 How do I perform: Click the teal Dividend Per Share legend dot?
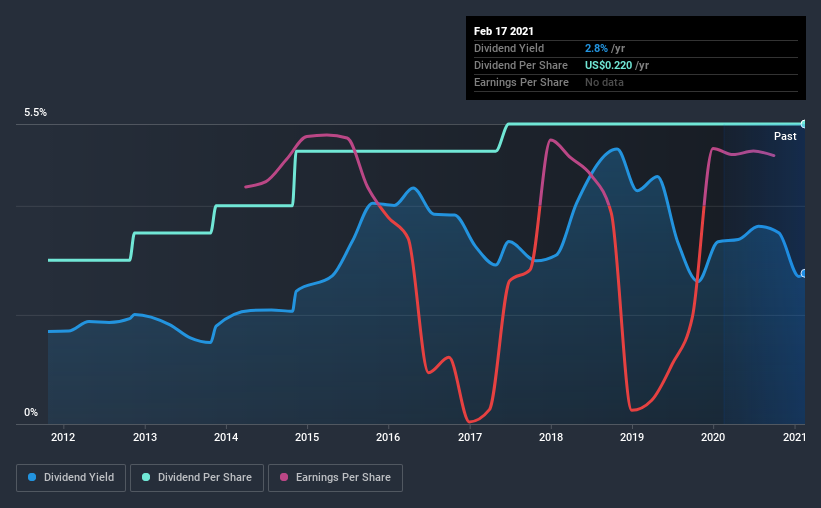pos(146,477)
